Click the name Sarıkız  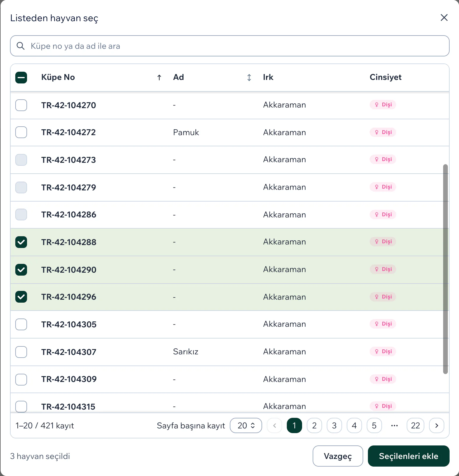coord(186,352)
